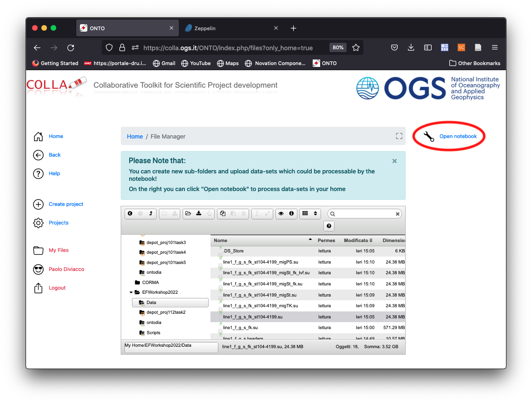Collapse the EFWorkshop2022 folder tree
This screenshot has width=532, height=403.
131,292
